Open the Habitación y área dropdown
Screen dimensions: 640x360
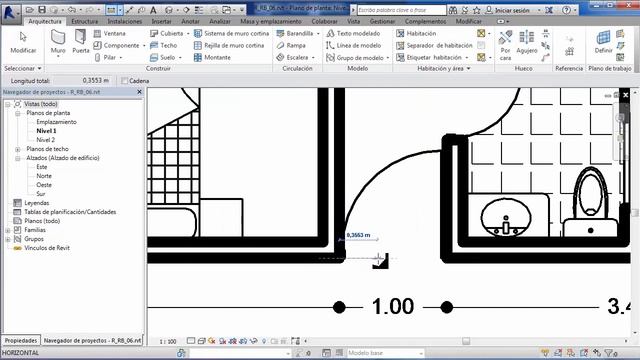[444, 69]
